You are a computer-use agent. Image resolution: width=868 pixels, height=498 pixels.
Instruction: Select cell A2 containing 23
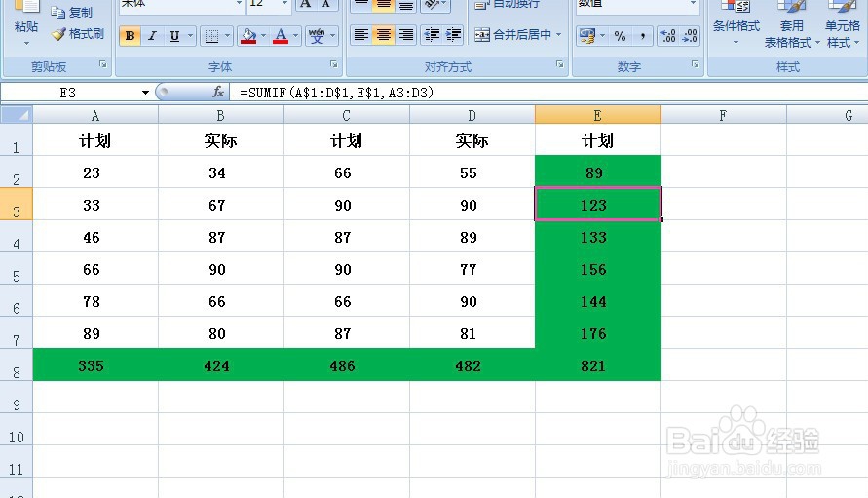click(x=95, y=172)
